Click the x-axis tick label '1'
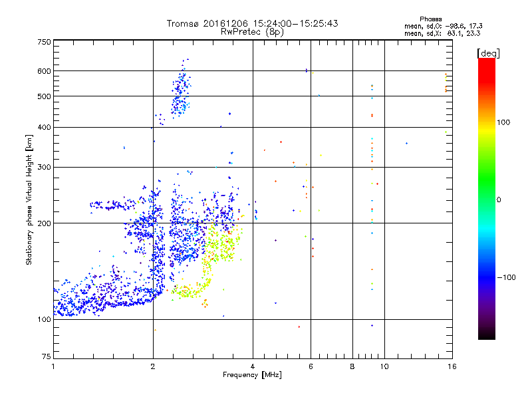 tap(53, 366)
